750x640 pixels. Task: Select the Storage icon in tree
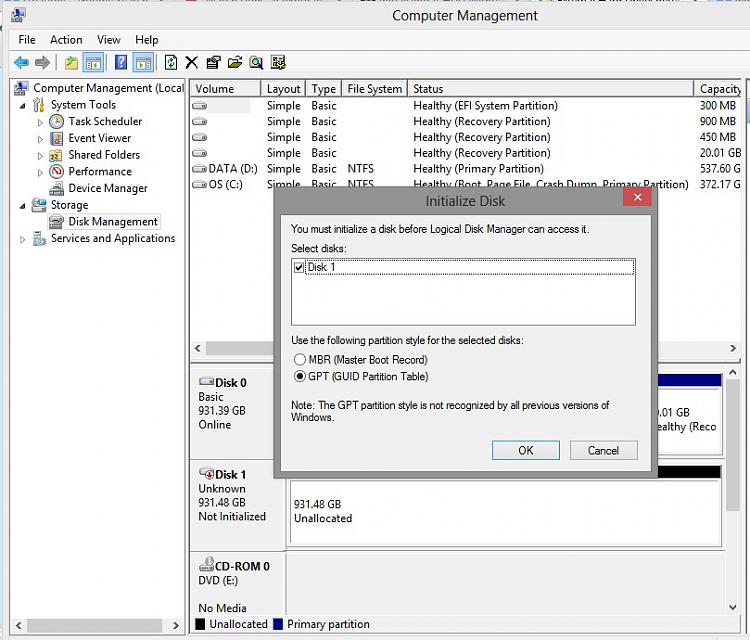click(39, 205)
